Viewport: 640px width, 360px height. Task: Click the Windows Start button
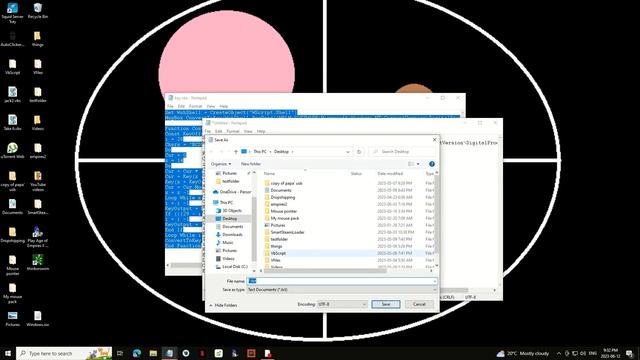click(x=8, y=353)
